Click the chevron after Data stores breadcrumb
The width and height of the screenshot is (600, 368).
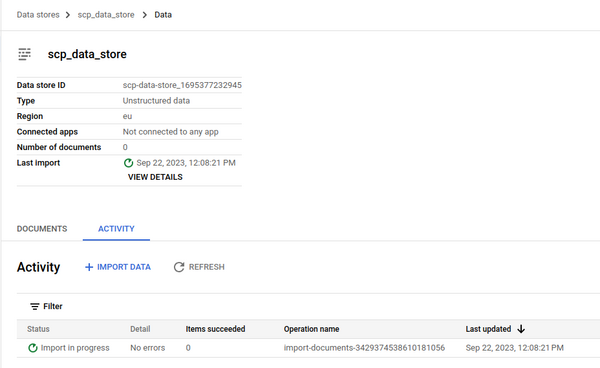(68, 15)
